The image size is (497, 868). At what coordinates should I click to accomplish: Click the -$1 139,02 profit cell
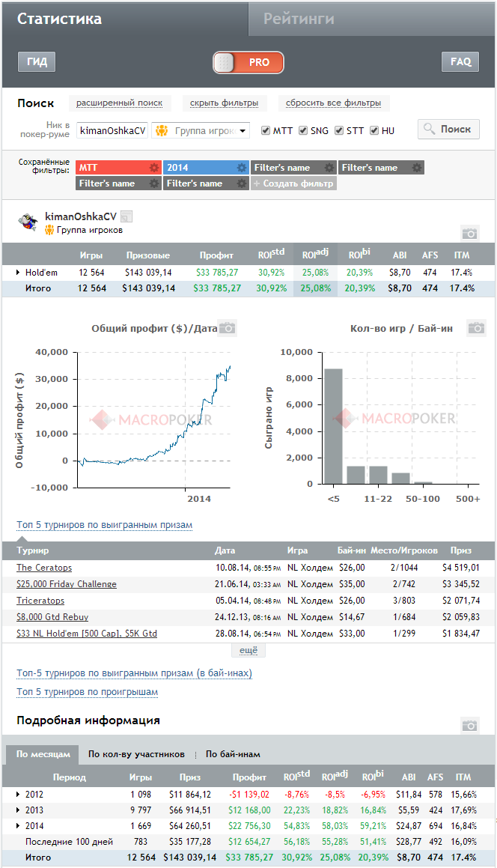click(249, 795)
